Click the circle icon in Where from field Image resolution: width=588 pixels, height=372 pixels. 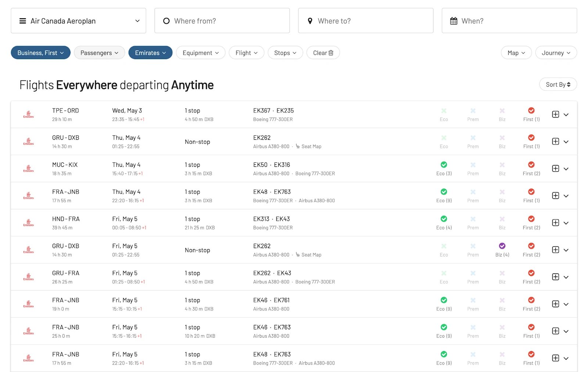[x=166, y=21]
